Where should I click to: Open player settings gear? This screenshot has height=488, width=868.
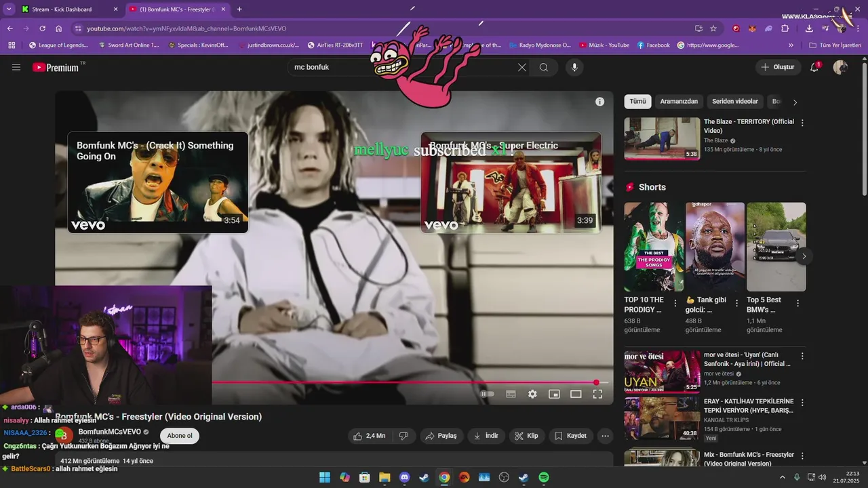click(x=532, y=394)
